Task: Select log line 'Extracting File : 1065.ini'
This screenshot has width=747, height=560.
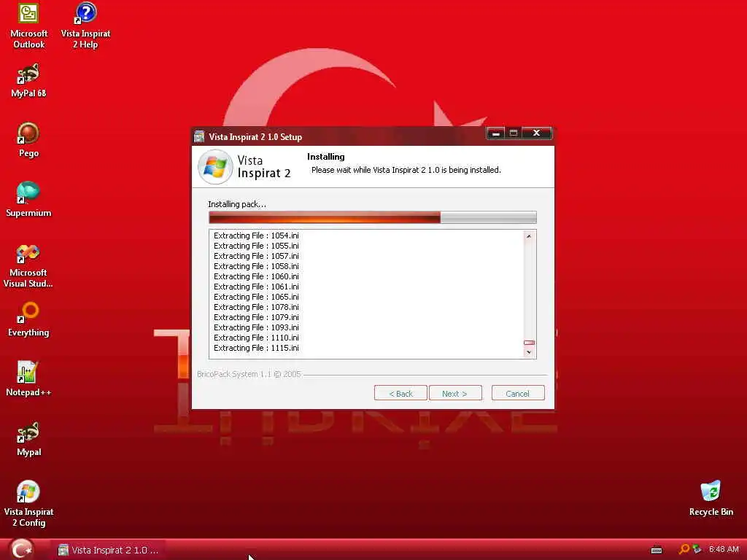Action: click(256, 297)
